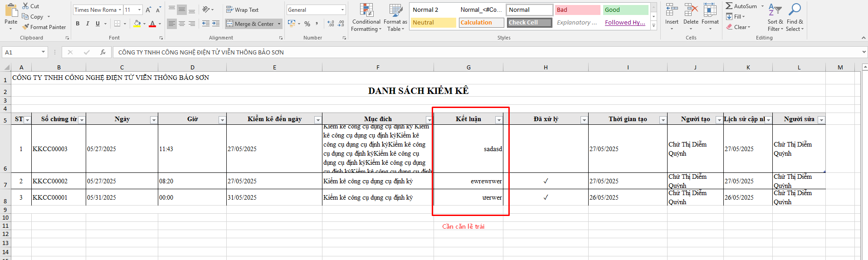Viewport: 868px width, 260px height.
Task: Open the Kết luận column filter dropdown
Action: (x=499, y=120)
